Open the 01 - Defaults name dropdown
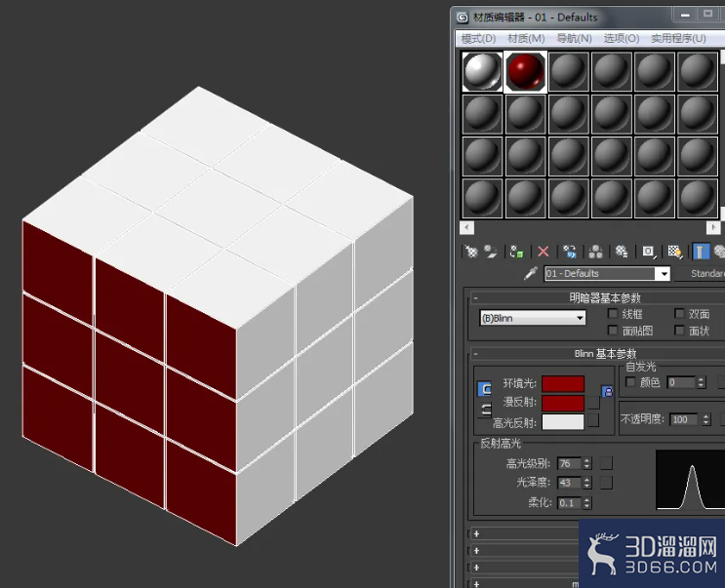This screenshot has height=588, width=725. [664, 273]
